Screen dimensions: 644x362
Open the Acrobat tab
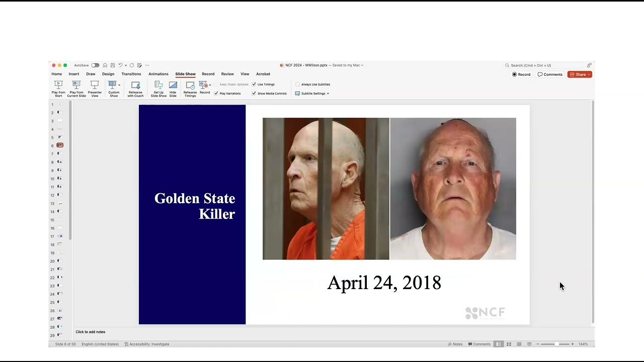(x=263, y=74)
